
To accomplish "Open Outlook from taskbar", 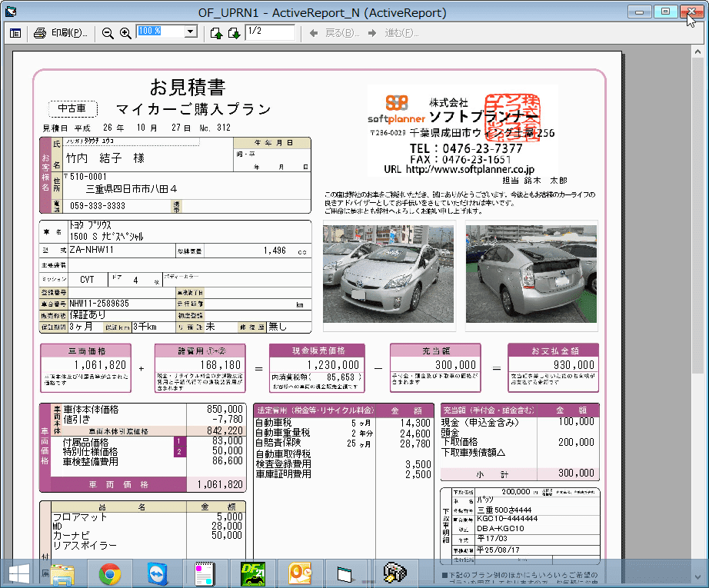I will [300, 574].
